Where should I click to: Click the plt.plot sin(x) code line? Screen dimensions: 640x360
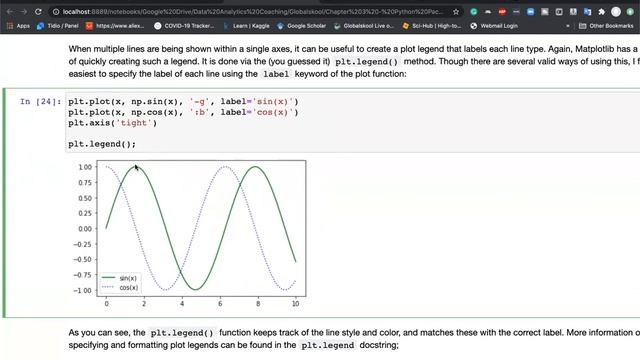pyautogui.click(x=183, y=101)
